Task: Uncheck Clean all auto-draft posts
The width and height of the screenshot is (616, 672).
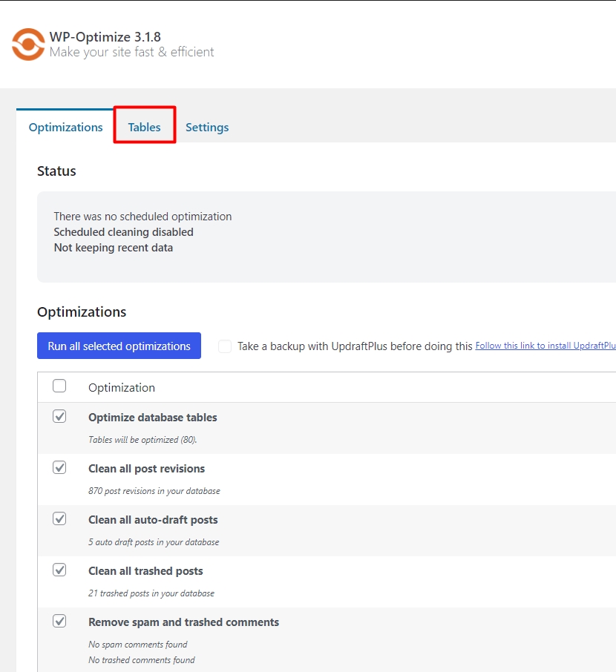Action: click(x=59, y=518)
